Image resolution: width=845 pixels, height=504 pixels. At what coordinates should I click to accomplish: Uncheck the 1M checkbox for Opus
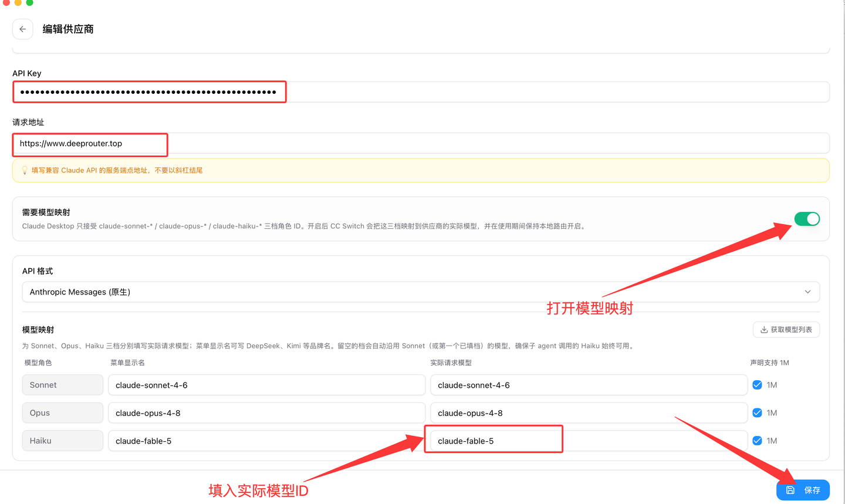757,413
